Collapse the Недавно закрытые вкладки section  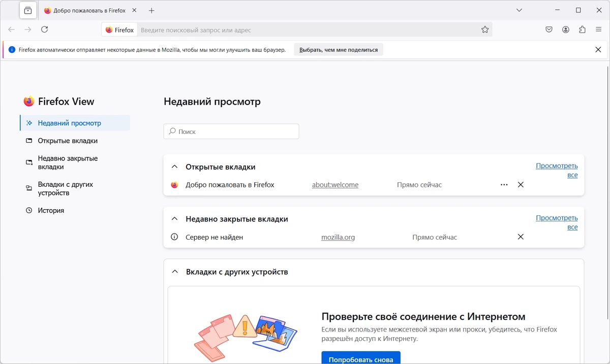tap(174, 219)
